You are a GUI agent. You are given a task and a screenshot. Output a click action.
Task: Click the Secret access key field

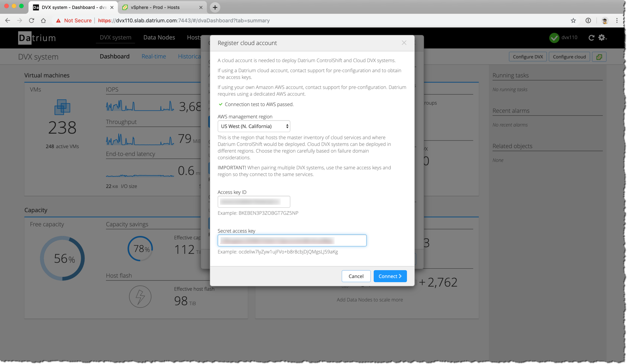(x=292, y=240)
